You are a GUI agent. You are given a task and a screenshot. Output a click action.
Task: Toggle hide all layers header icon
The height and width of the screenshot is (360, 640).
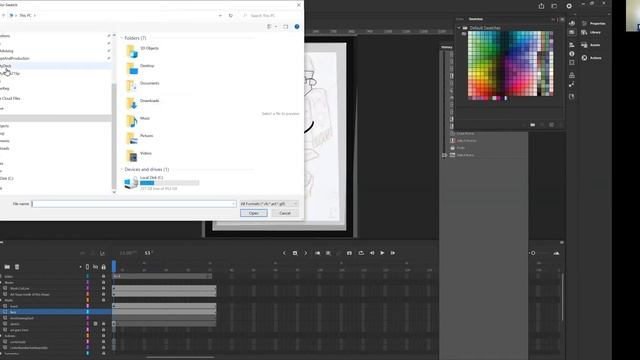pos(95,267)
